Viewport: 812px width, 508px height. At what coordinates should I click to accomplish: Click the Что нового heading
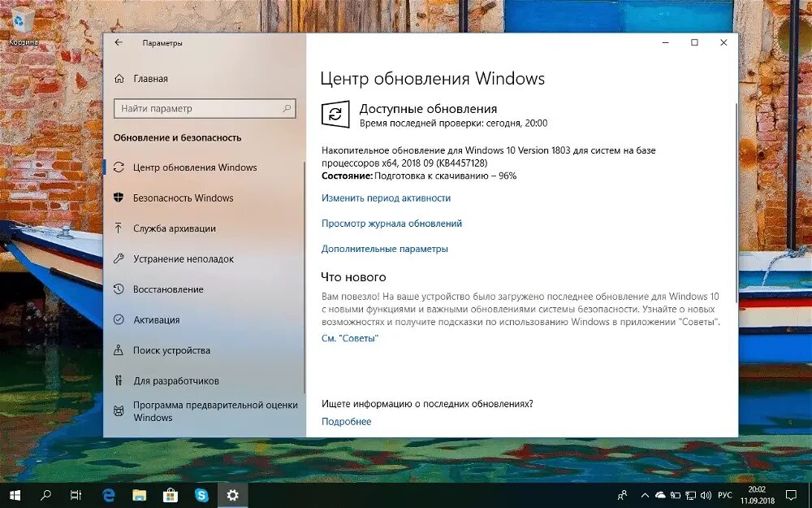click(353, 277)
